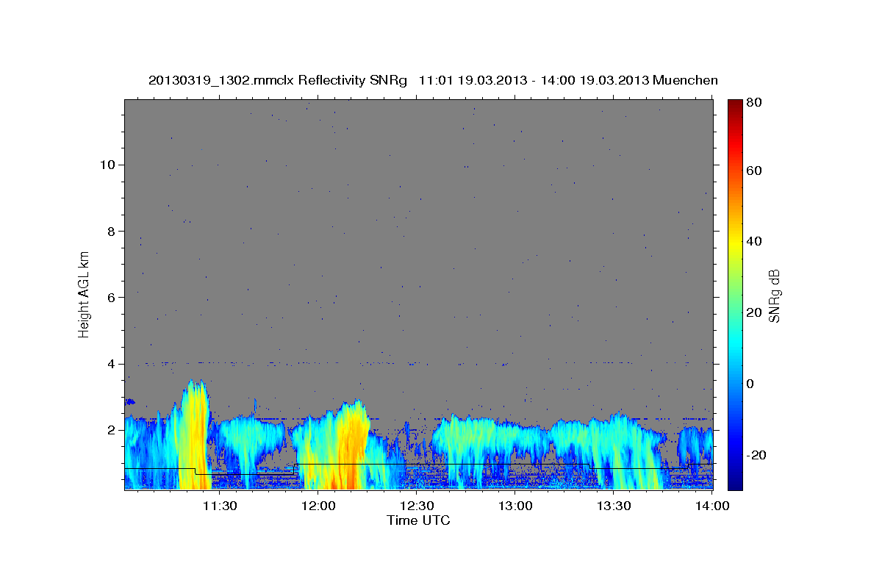Screen dimensions: 882x588
Task: Click the 13:00 time tick label
Action: (515, 506)
